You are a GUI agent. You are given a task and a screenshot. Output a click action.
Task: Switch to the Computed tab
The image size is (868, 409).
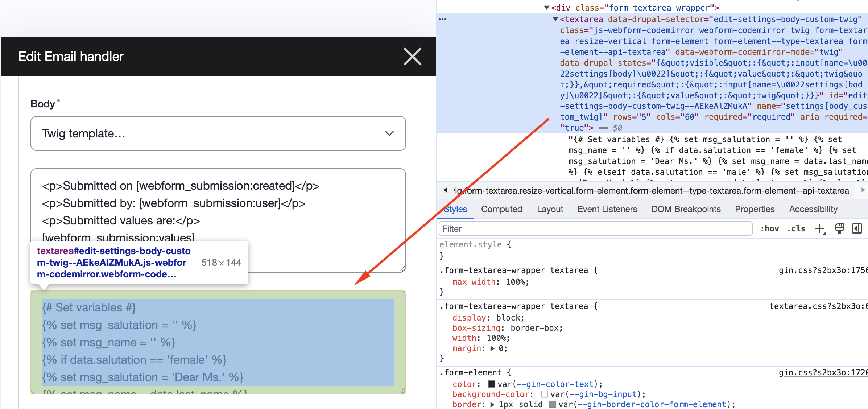pos(501,209)
